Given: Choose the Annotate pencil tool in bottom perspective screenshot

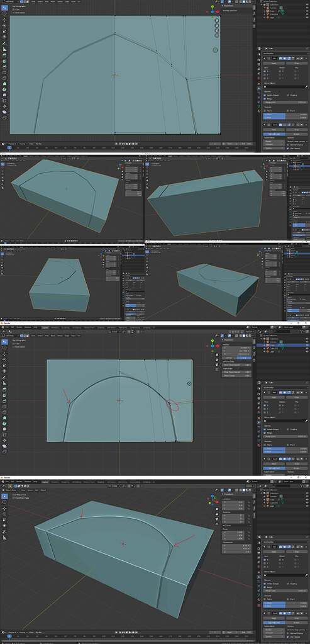Looking at the screenshot, I should [x=4, y=532].
